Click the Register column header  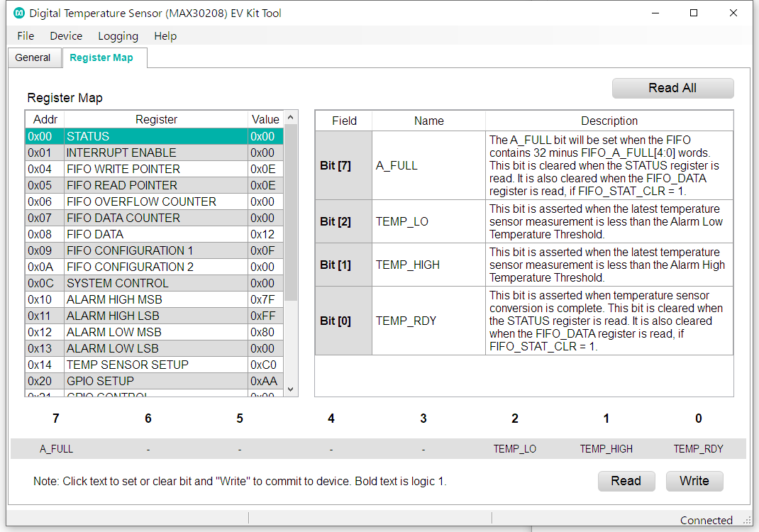[156, 120]
